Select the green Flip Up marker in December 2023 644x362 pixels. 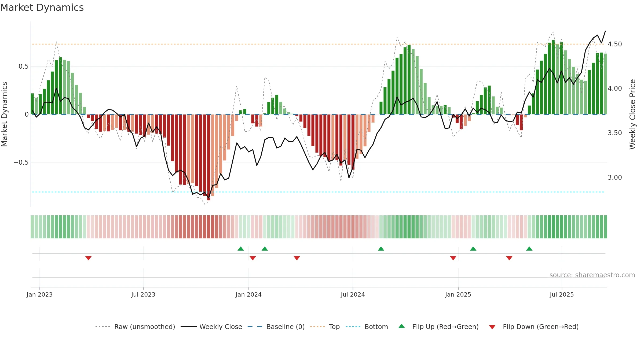pos(241,249)
